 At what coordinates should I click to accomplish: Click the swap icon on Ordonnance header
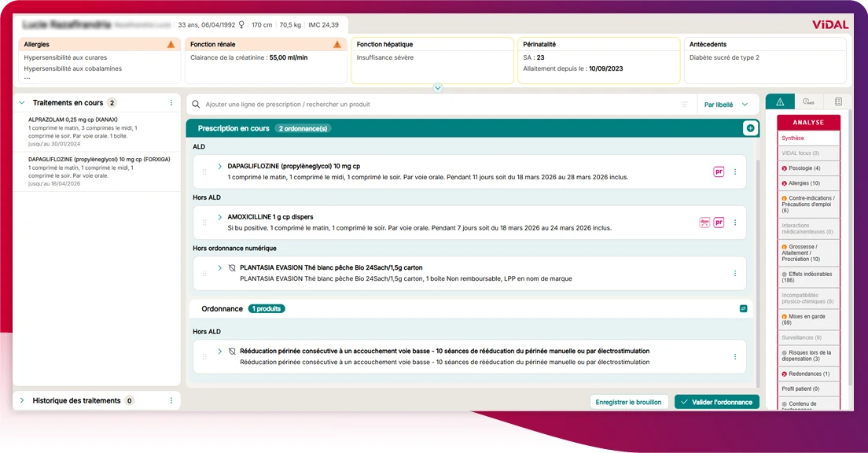[743, 309]
